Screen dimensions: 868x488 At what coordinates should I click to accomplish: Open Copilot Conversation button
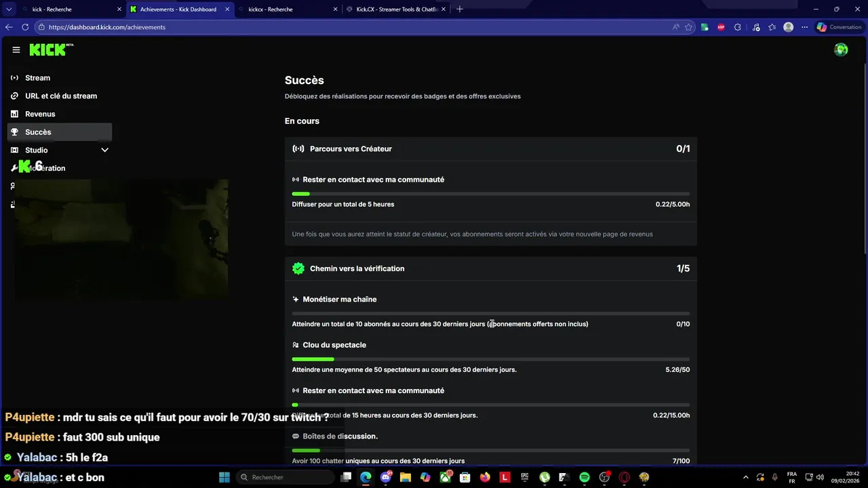pos(840,27)
